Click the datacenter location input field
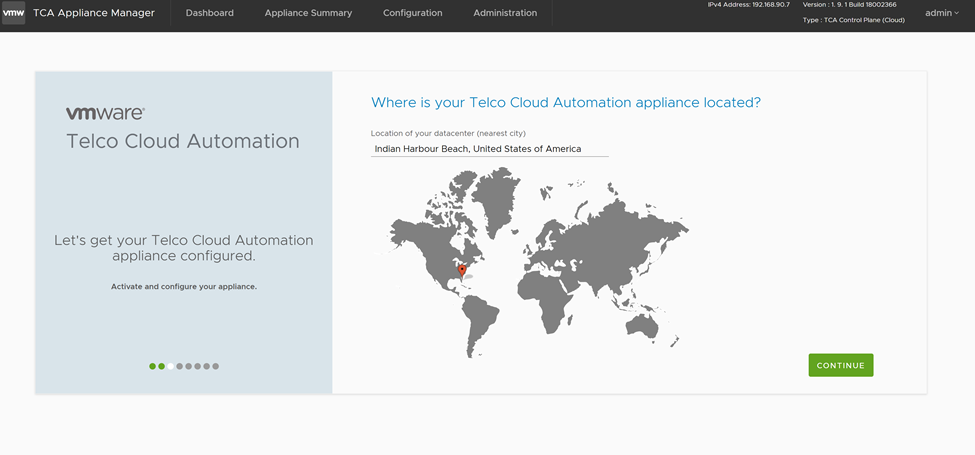 (489, 149)
